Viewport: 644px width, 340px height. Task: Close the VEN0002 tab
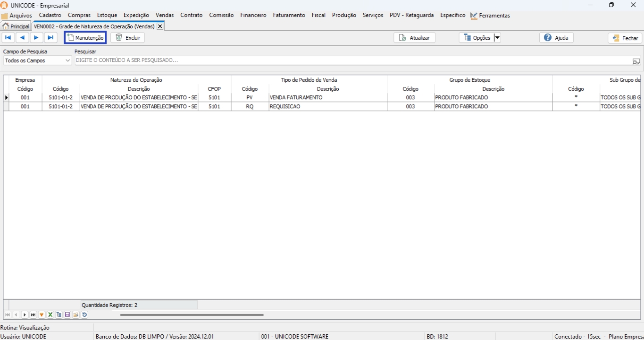point(160,26)
